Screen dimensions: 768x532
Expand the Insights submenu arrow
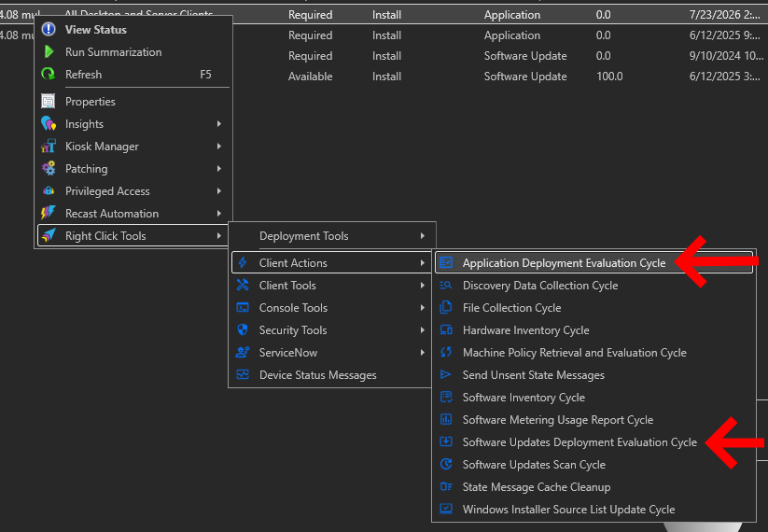(219, 124)
